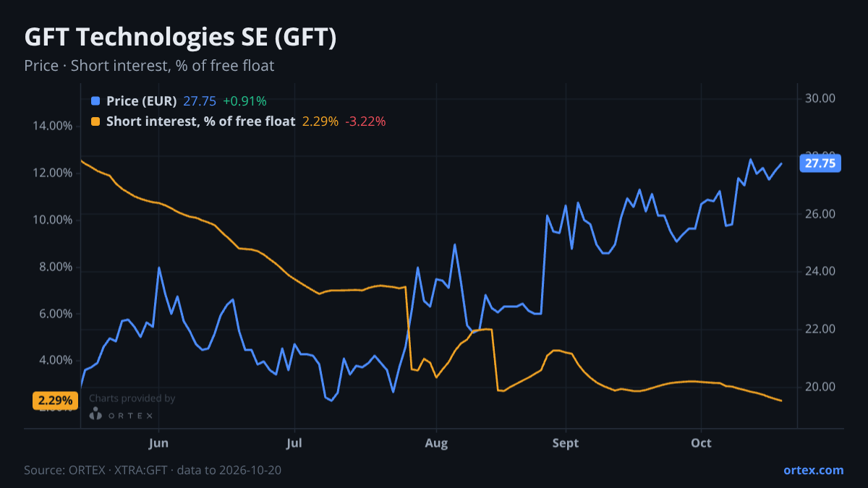868x488 pixels.
Task: Open the ortex.com link
Action: point(814,470)
